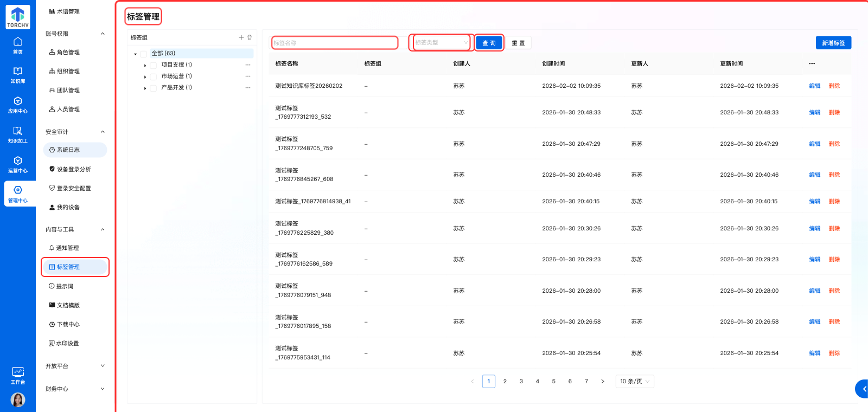The image size is (868, 412).
Task: Click the 查询 search button
Action: 489,43
